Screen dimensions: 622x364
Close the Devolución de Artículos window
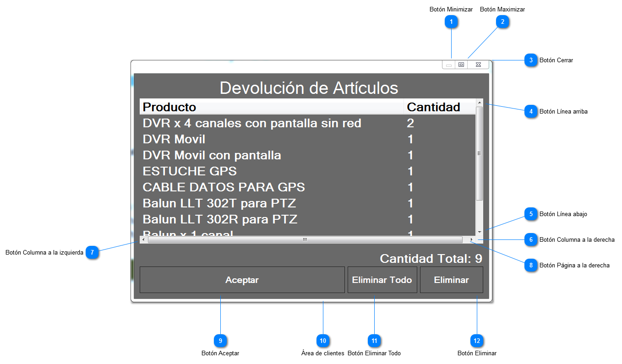[478, 65]
